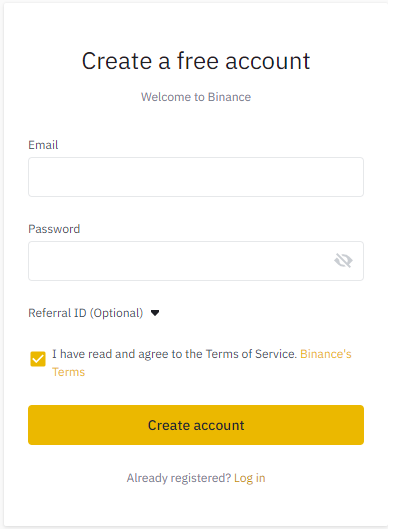
Task: Click the Email field label
Action: click(x=43, y=145)
